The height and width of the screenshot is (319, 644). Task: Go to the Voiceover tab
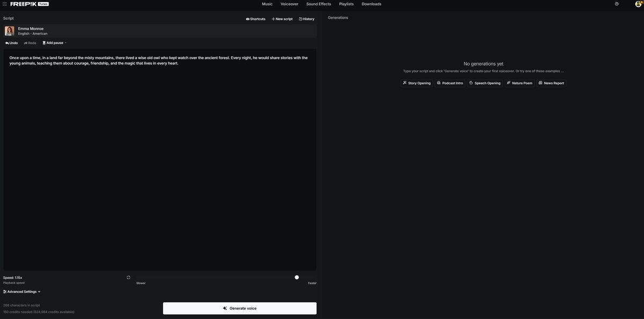click(289, 4)
